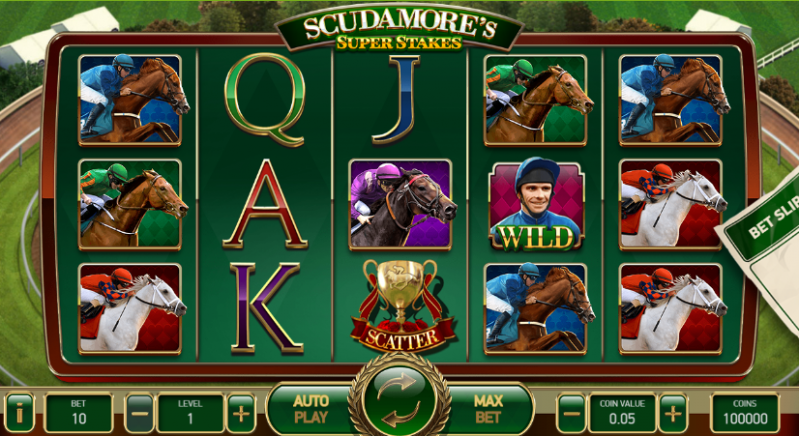Increase the bet level with plus button
This screenshot has width=799, height=436.
(x=241, y=413)
